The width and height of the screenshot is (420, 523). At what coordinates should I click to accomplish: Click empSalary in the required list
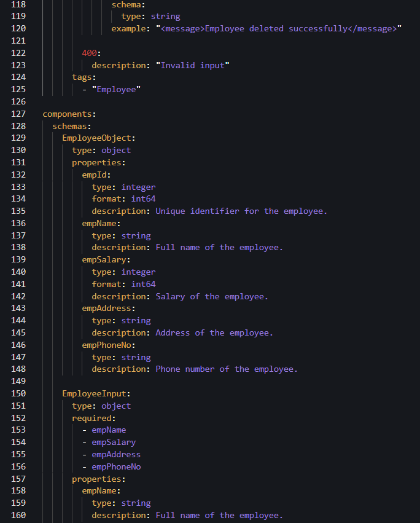coord(114,442)
